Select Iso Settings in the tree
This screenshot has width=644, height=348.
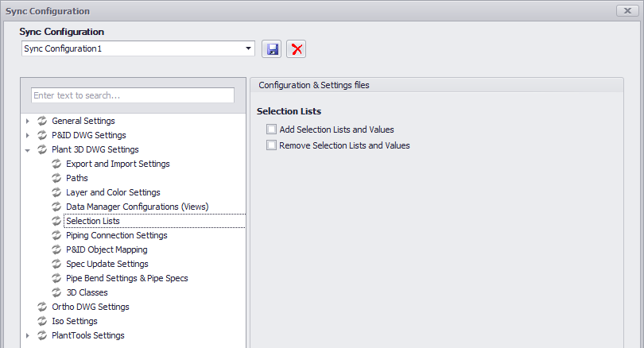pos(75,321)
